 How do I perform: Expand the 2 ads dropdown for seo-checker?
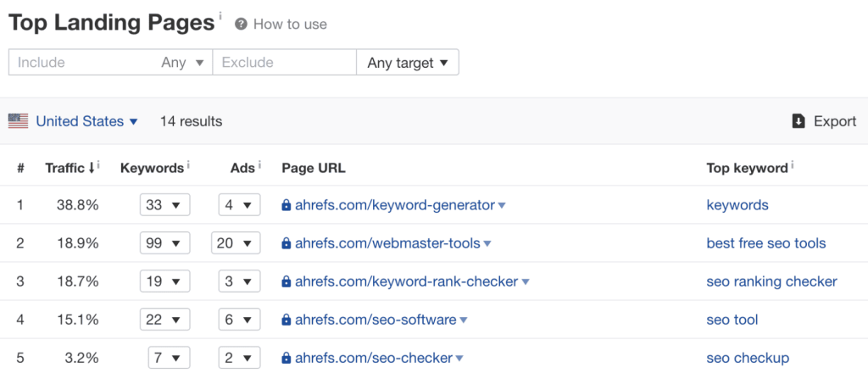239,358
